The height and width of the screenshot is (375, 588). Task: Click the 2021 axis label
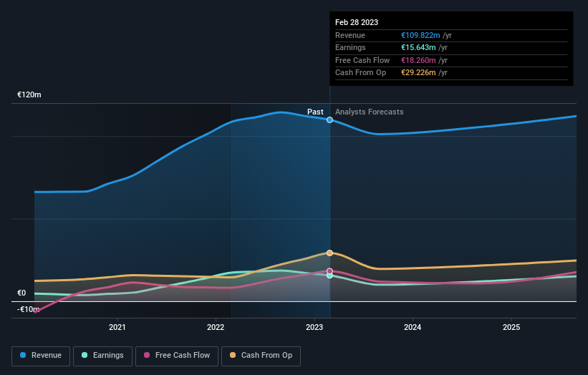117,328
